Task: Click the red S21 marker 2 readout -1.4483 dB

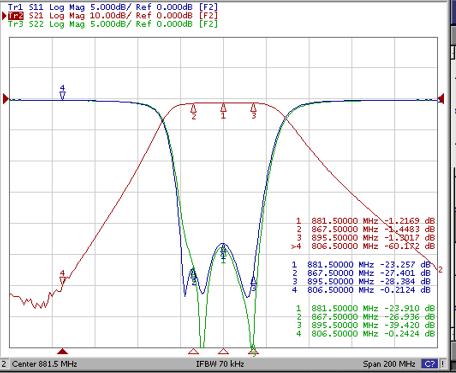Action: pyautogui.click(x=366, y=229)
